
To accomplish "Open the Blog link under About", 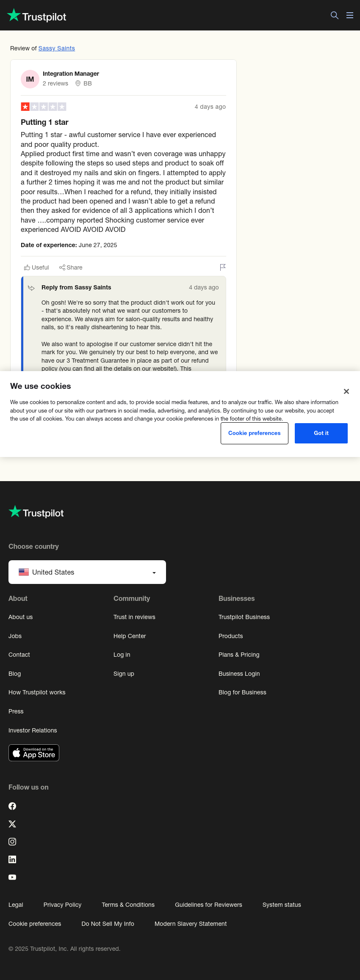I will click(14, 674).
